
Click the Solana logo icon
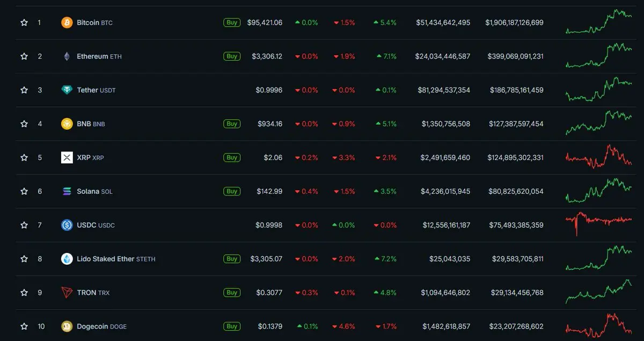67,191
